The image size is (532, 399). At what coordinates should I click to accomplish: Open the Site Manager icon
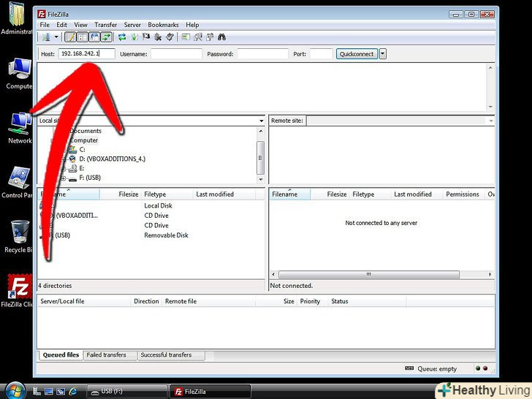point(46,37)
